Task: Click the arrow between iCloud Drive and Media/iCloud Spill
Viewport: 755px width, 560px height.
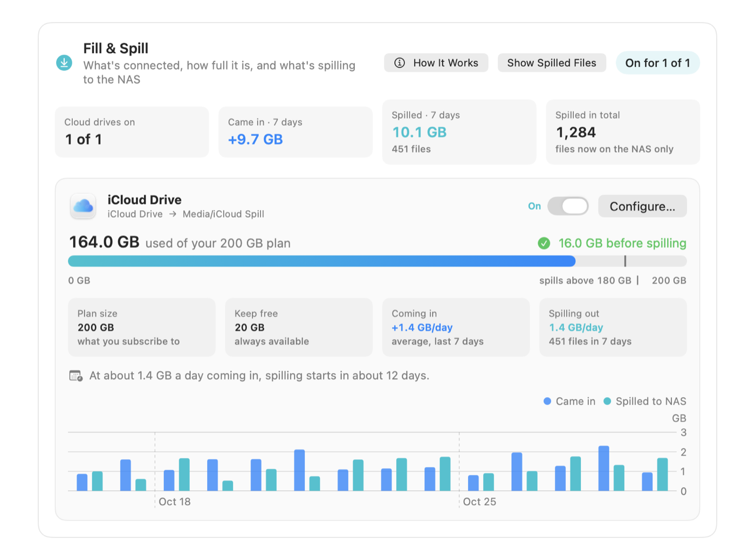Action: click(x=173, y=214)
